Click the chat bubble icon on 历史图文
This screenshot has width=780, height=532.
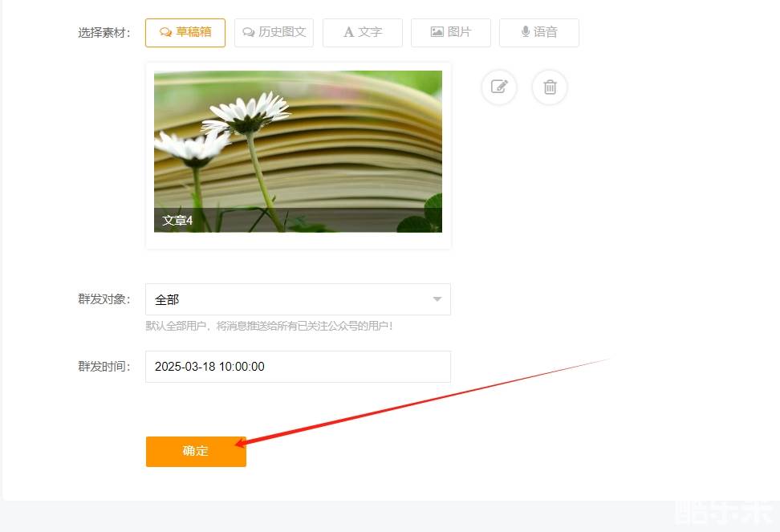248,32
